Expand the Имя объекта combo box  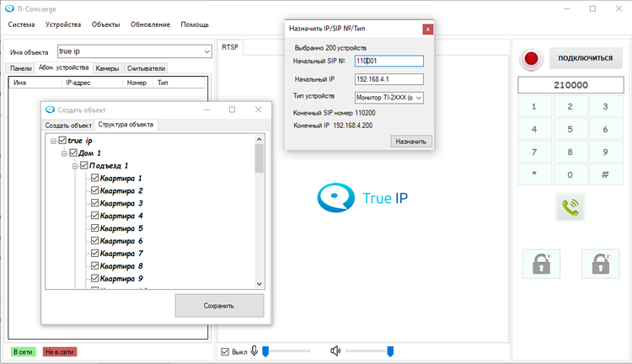coord(206,51)
